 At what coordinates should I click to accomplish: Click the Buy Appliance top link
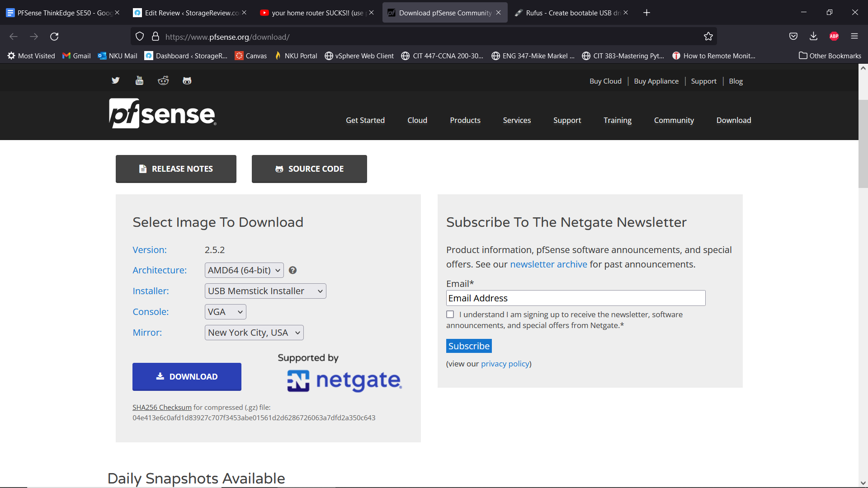656,81
